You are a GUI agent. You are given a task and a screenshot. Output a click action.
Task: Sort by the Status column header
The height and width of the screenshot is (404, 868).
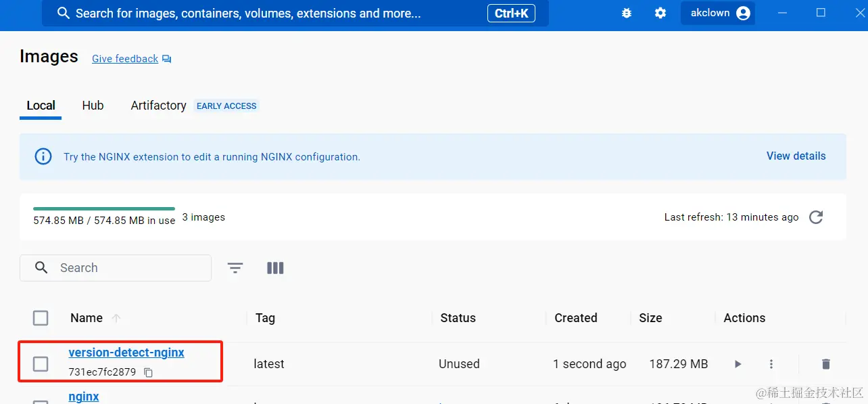point(458,318)
